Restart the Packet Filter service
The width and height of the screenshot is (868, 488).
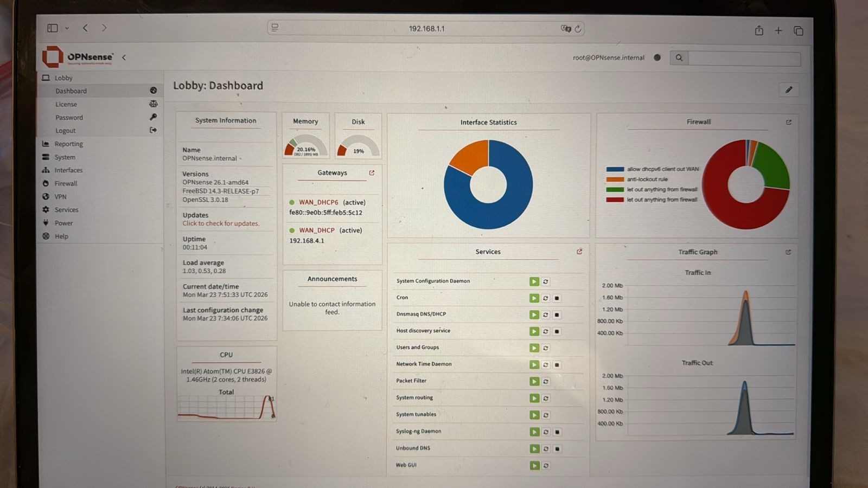(x=546, y=382)
